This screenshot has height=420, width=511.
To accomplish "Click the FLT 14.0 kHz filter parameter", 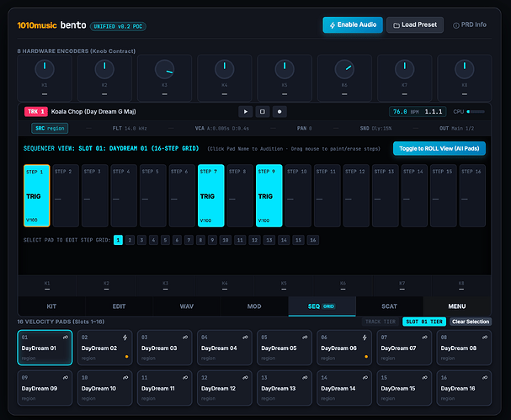I will [130, 129].
